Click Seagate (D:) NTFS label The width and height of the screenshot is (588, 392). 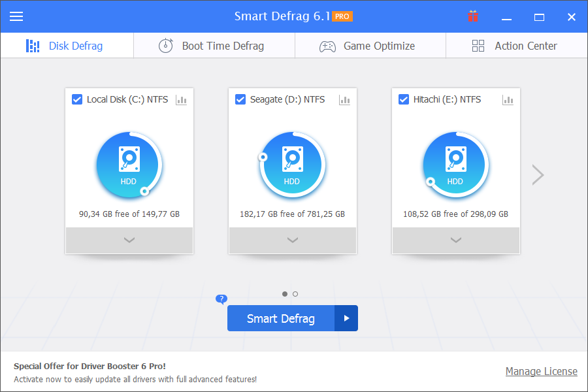click(287, 99)
